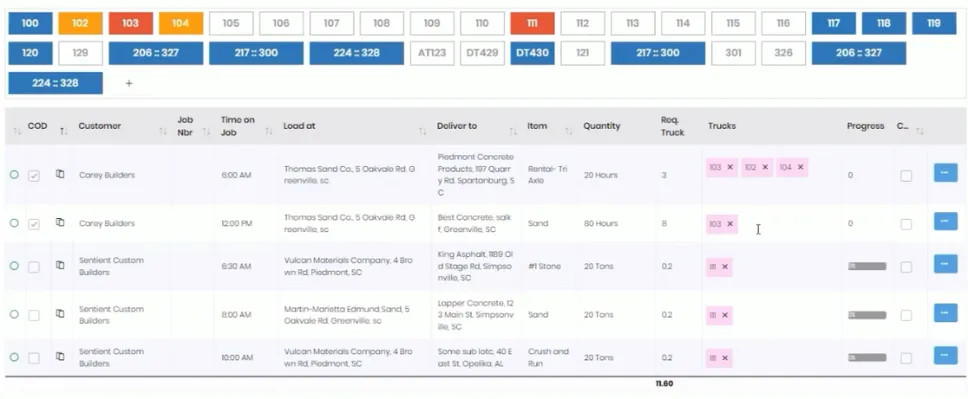Screen dimensions: 968x399
Task: Remove truck 102 from the 6:00 AM job
Action: coord(765,167)
